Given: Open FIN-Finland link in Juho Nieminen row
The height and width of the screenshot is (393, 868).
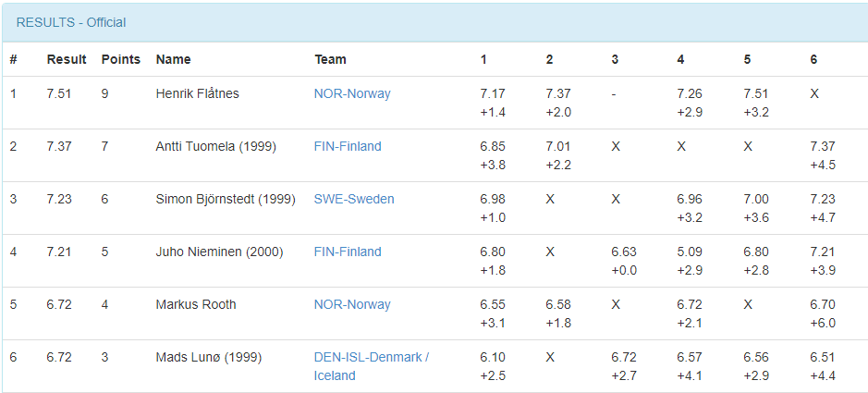Looking at the screenshot, I should click(348, 252).
